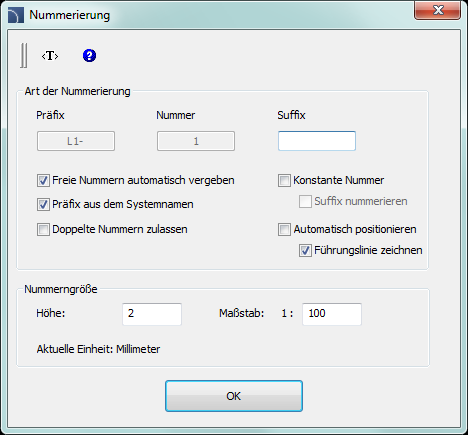This screenshot has width=468, height=435.
Task: Uncheck Präfix aus dem Systemnamen
Action: 43,204
